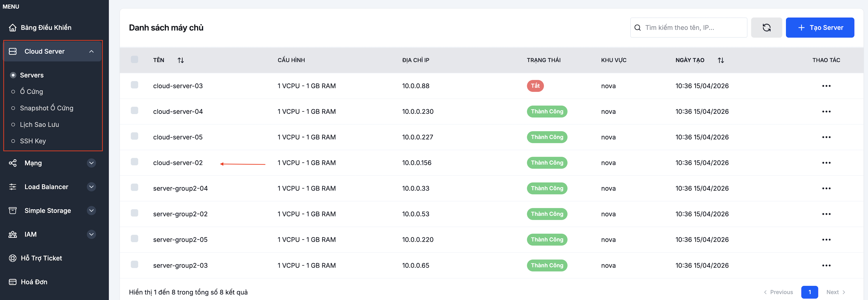Click the KHU VỰC column header
868x300 pixels.
click(x=614, y=60)
